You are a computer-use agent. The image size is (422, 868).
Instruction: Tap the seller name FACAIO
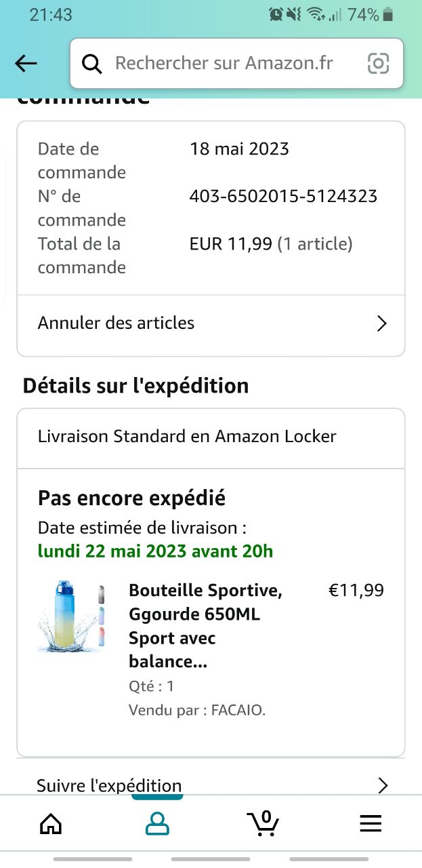coord(238,711)
